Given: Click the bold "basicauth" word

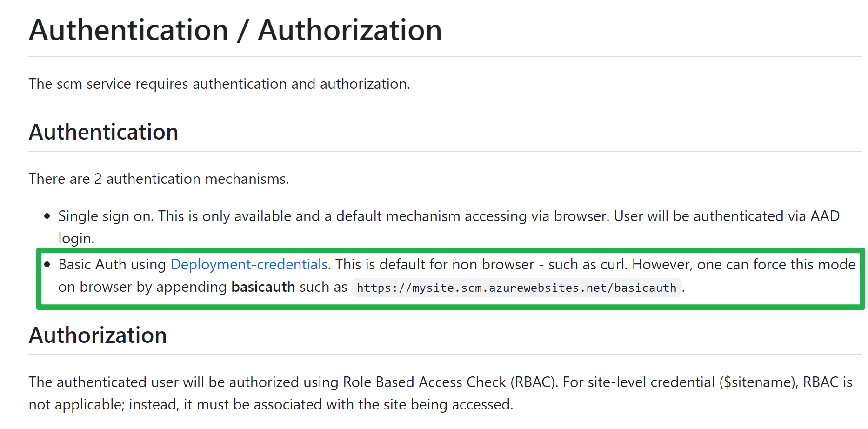Looking at the screenshot, I should [263, 287].
